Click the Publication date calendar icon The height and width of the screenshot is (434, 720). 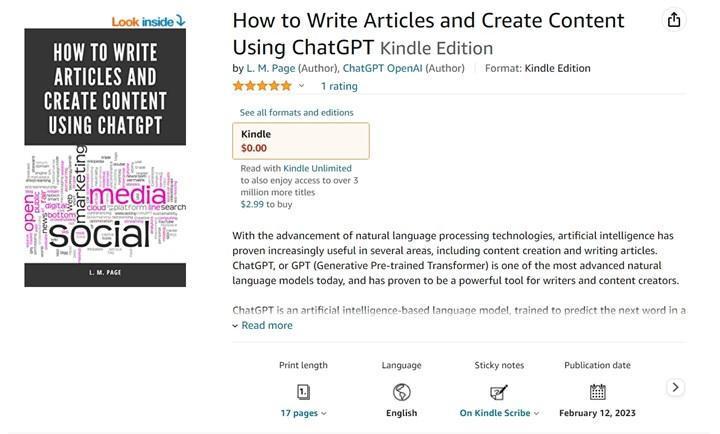[597, 392]
